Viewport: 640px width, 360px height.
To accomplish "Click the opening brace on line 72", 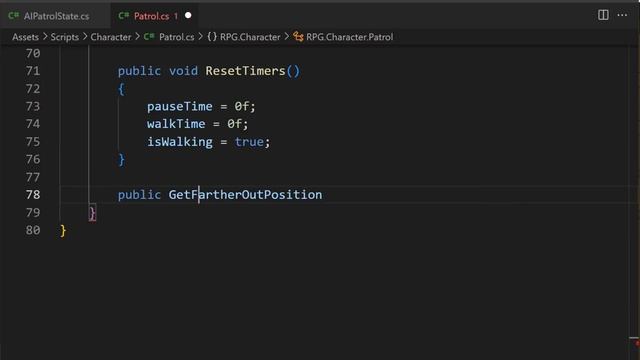I will pyautogui.click(x=121, y=89).
